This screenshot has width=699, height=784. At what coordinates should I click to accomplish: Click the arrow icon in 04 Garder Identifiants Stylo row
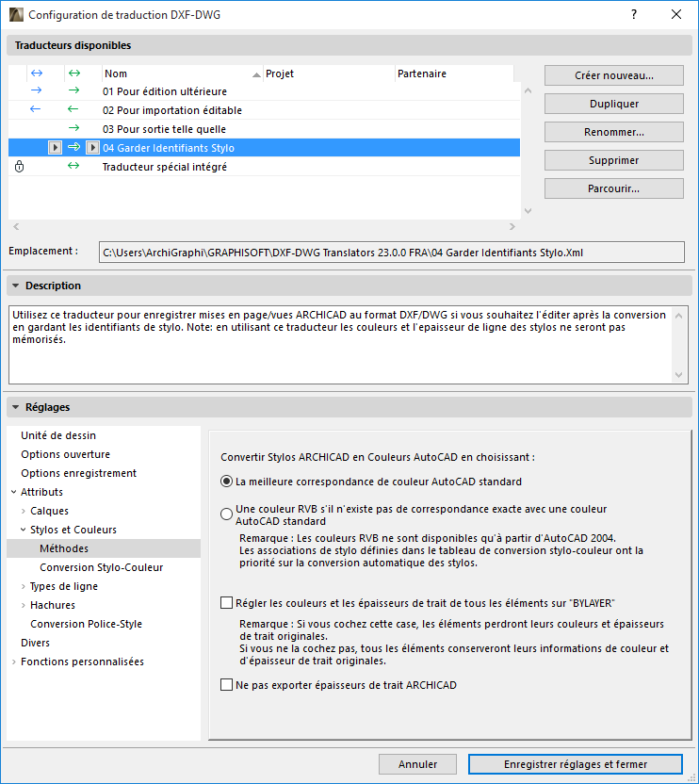[x=73, y=147]
